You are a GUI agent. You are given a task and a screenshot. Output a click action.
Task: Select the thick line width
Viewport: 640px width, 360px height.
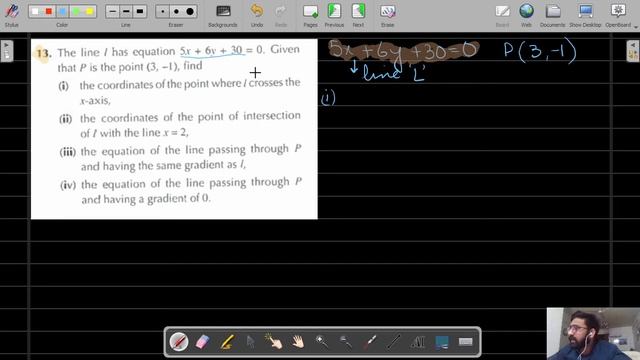click(x=140, y=11)
